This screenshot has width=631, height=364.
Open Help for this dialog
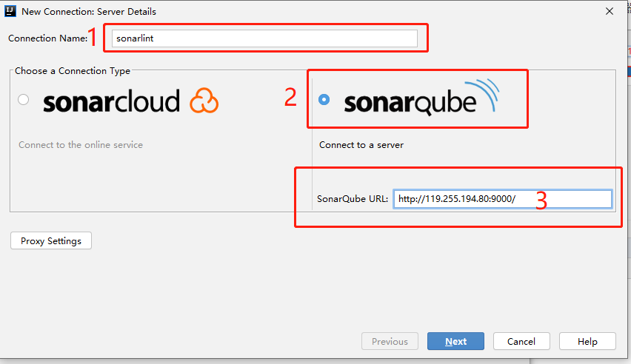coord(587,341)
